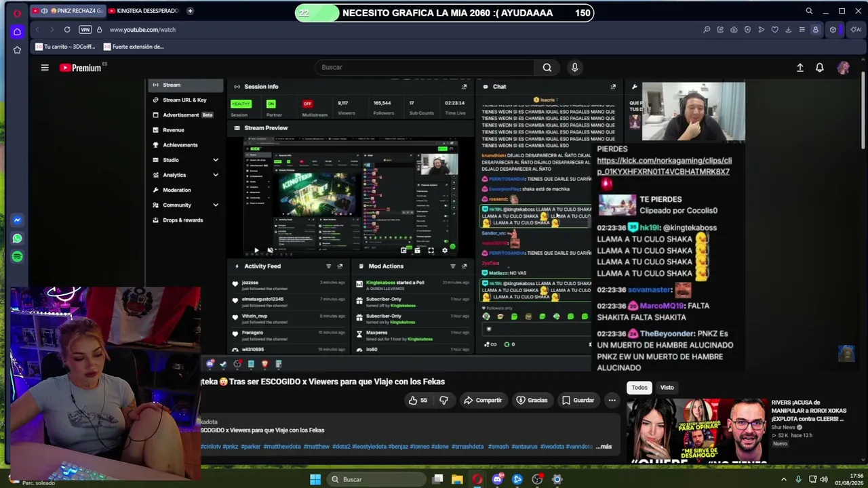Image resolution: width=868 pixels, height=488 pixels.
Task: Dislike the video with thumbs down
Action: (x=443, y=400)
